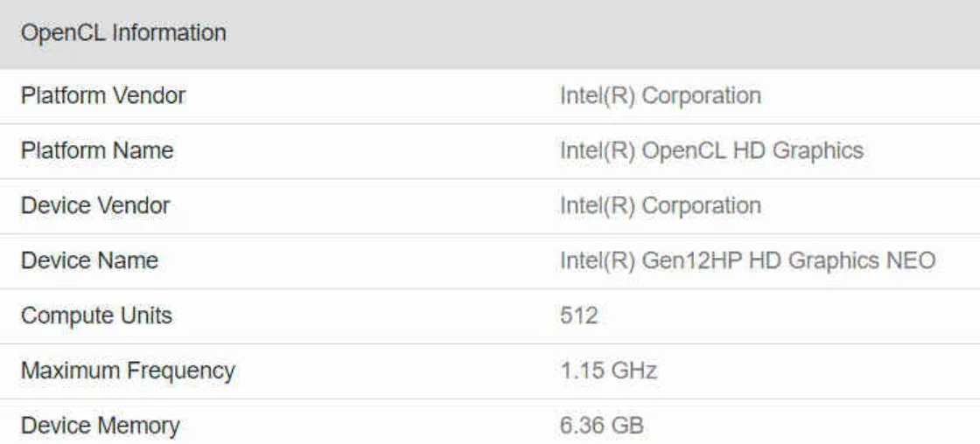This screenshot has height=444, width=980.
Task: Click the 512 compute units value
Action: tap(578, 316)
